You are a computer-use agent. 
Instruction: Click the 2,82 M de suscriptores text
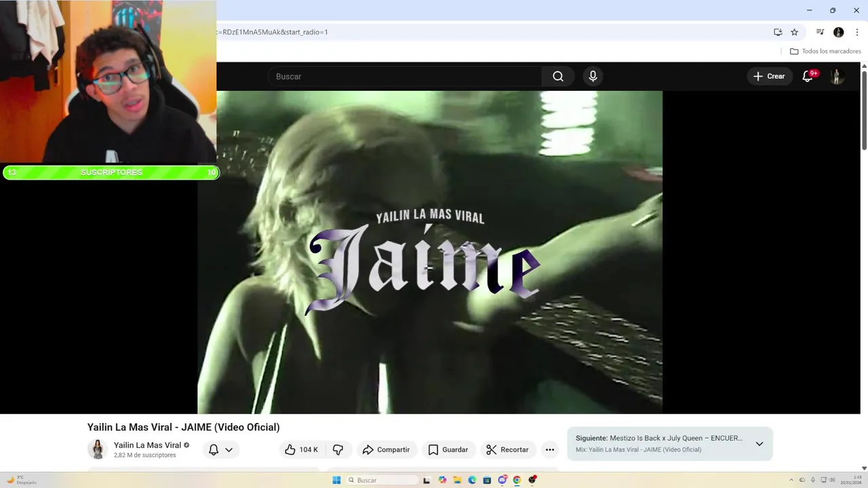pyautogui.click(x=144, y=455)
